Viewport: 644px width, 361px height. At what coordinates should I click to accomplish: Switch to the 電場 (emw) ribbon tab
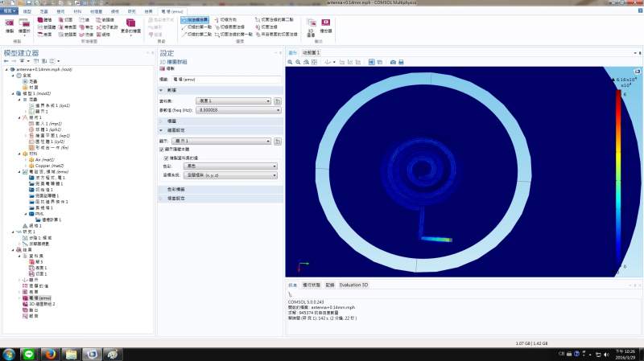[x=172, y=11]
